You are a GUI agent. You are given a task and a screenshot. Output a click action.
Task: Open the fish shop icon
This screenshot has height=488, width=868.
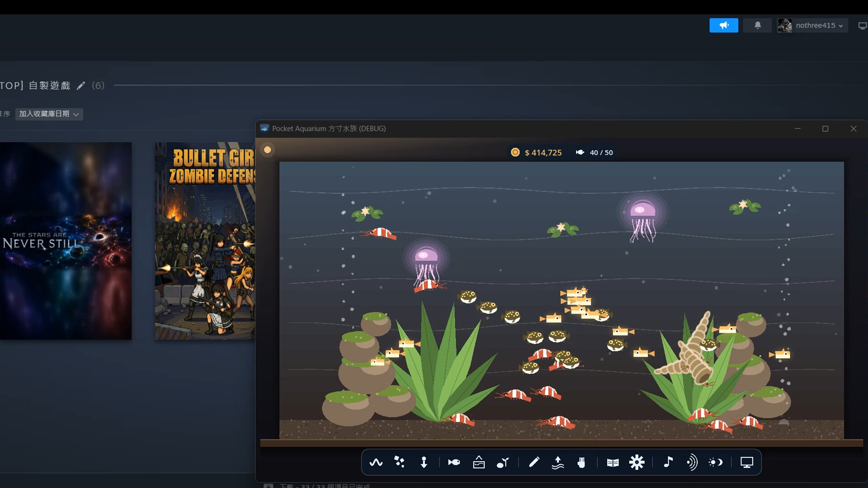click(454, 462)
